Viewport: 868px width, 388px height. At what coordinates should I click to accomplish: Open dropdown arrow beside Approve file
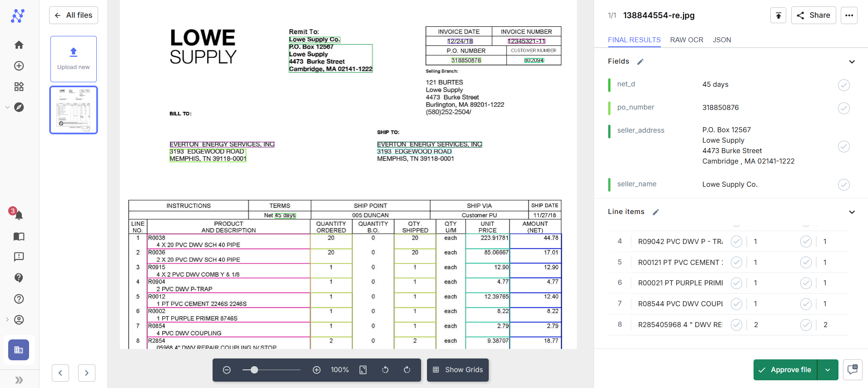coord(828,370)
